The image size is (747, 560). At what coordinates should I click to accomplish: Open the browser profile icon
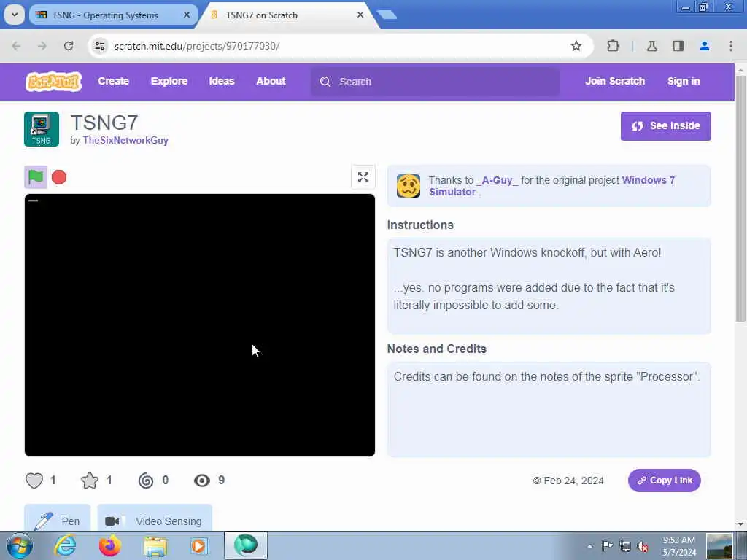(x=705, y=46)
